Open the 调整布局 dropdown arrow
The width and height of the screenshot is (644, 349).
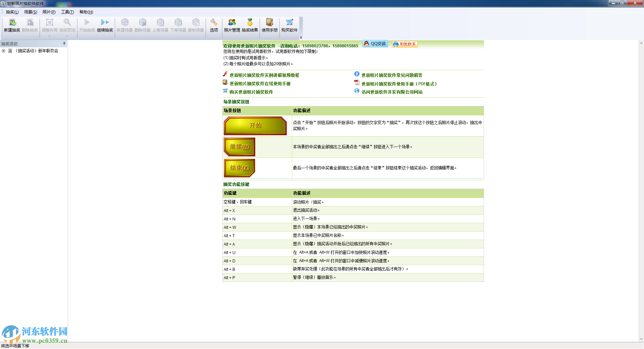pos(49,36)
